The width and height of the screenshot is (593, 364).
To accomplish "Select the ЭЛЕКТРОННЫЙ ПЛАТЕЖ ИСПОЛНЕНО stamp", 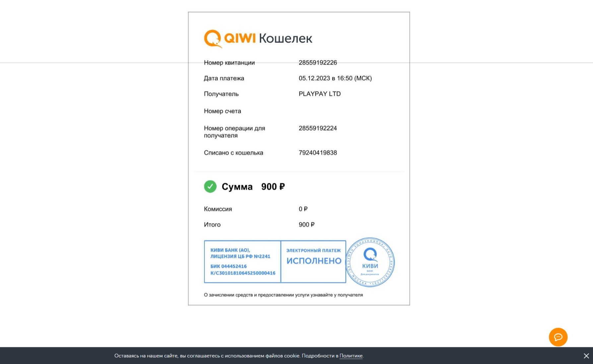I will (313, 262).
